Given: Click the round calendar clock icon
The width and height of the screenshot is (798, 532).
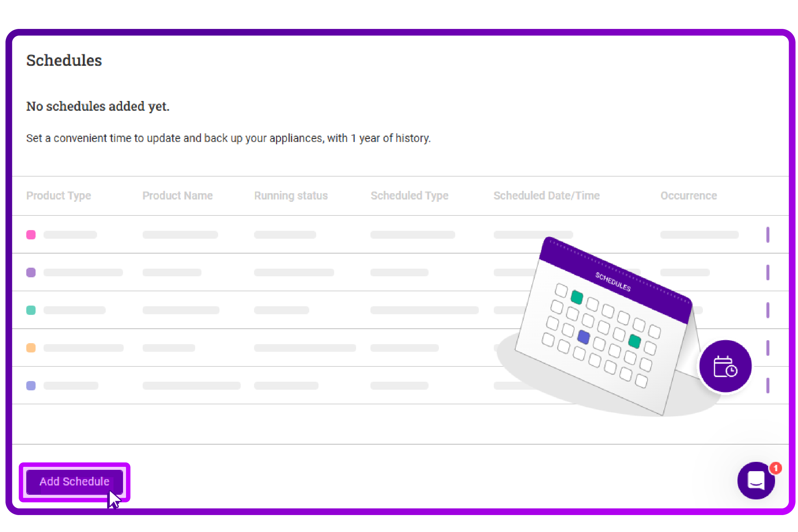Looking at the screenshot, I should tap(726, 366).
